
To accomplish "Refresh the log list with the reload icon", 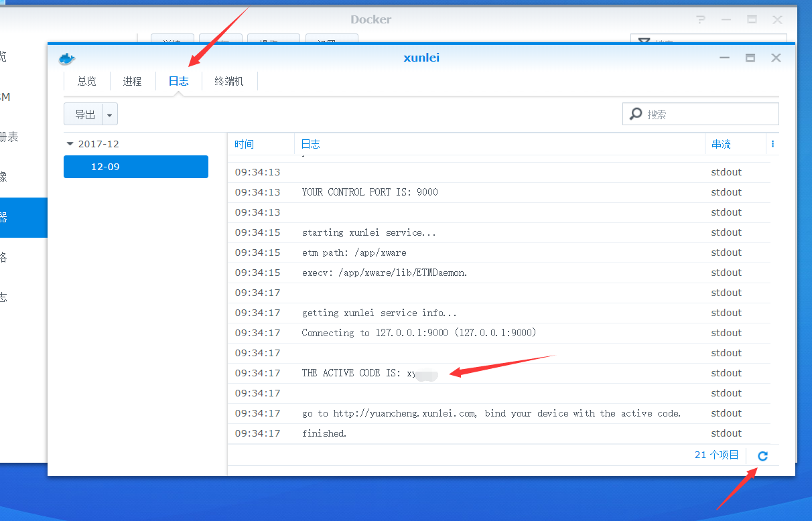I will [x=762, y=456].
